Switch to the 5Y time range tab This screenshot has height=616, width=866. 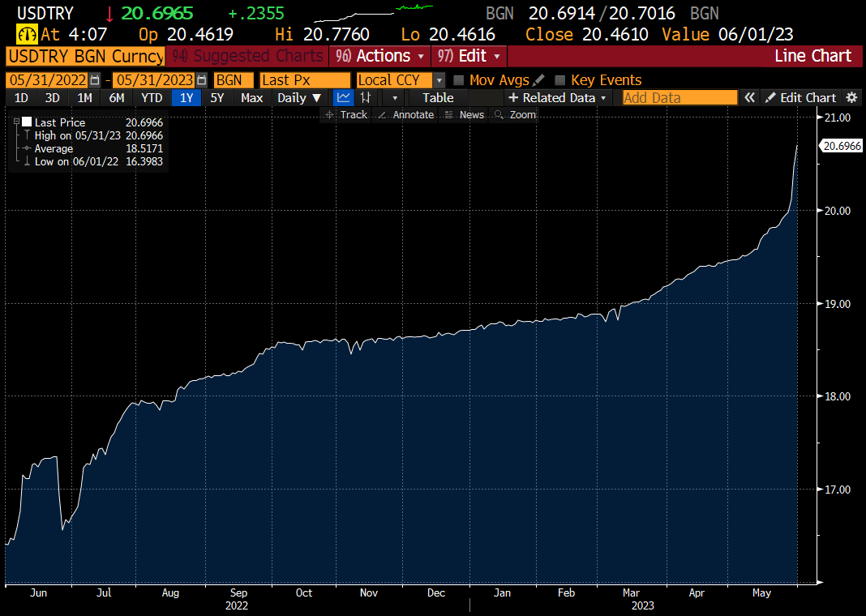217,97
